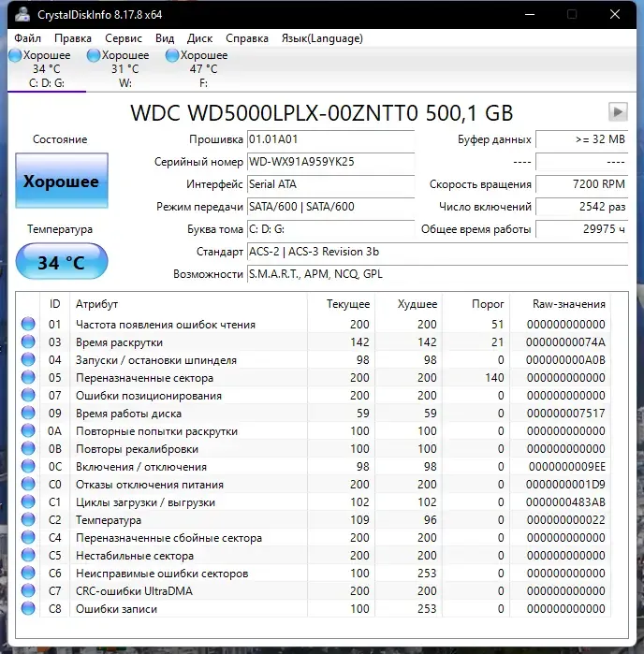Click the power-on count 2542 раз
644x654 pixels.
(582, 207)
